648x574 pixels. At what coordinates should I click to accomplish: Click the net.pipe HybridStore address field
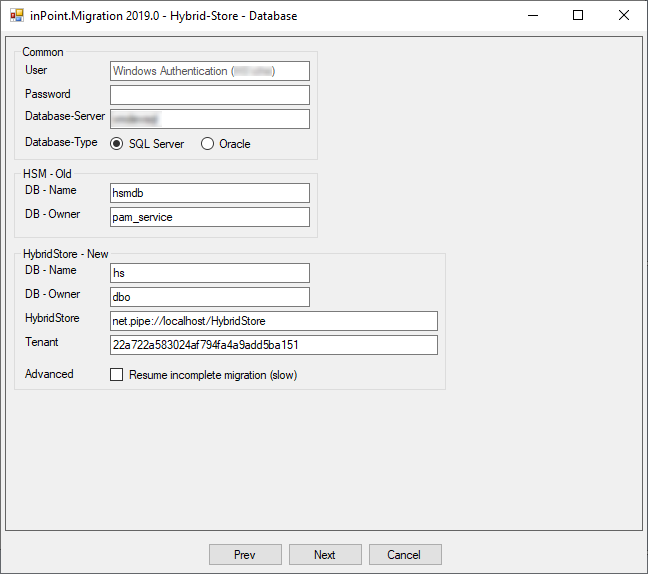274,321
